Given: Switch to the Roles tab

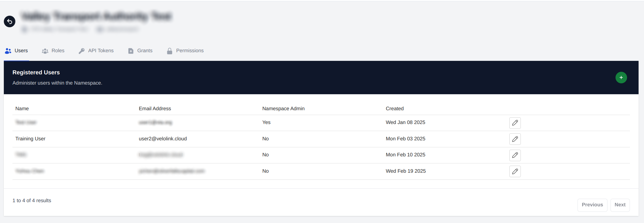Looking at the screenshot, I should [x=53, y=51].
